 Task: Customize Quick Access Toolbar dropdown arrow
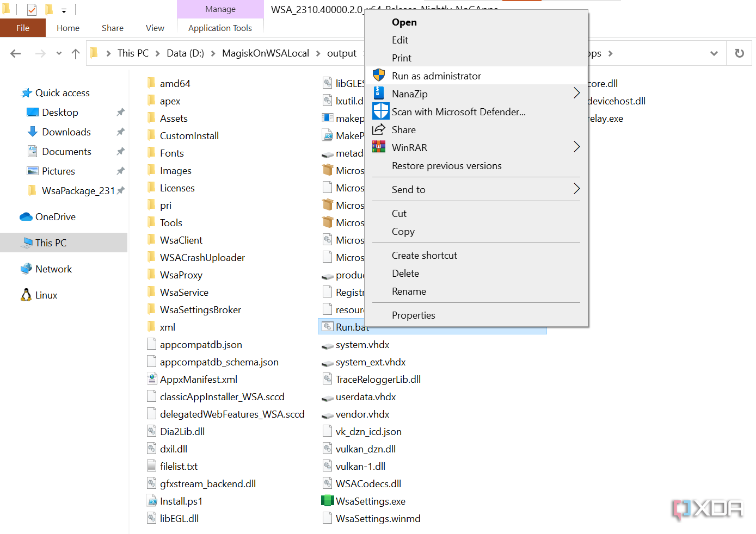pos(64,10)
